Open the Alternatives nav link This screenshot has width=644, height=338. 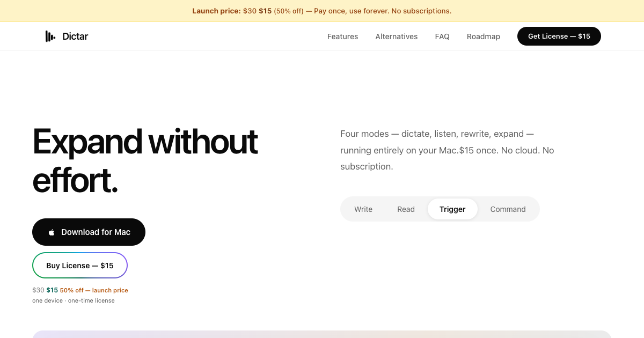pos(397,36)
